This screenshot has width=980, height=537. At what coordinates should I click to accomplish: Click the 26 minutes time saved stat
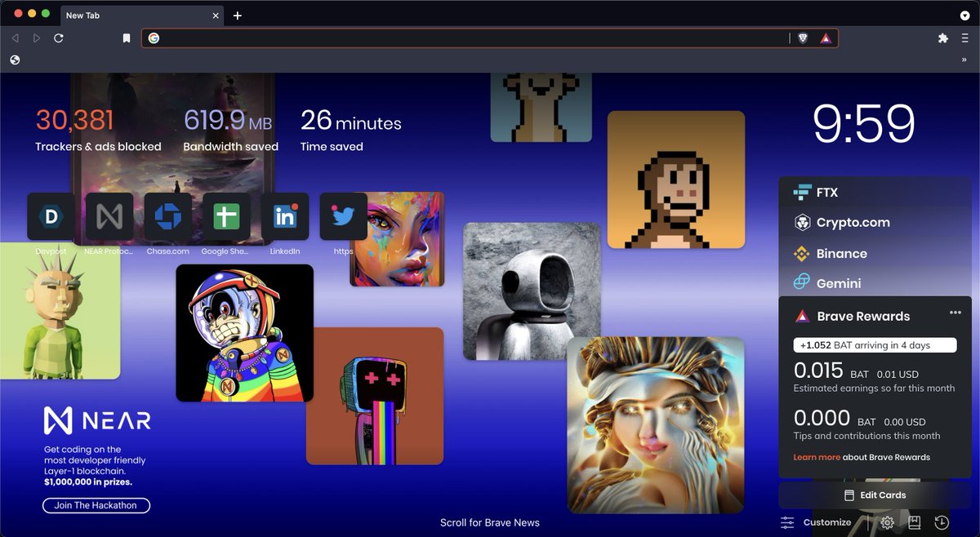coord(351,131)
